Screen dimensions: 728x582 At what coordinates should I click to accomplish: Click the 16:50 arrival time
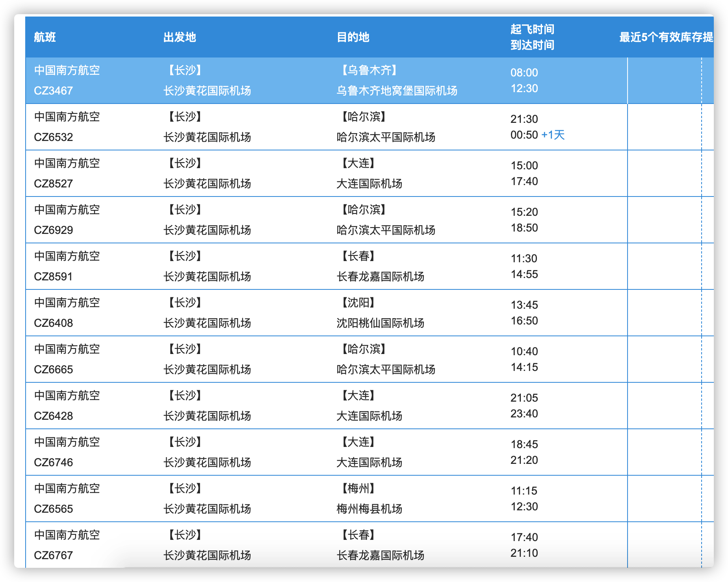coord(524,321)
